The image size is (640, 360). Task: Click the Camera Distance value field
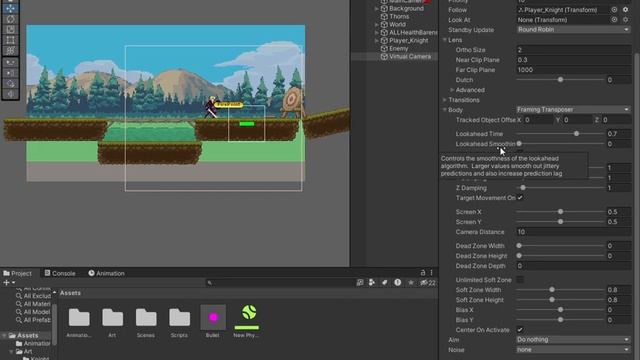pyautogui.click(x=573, y=232)
